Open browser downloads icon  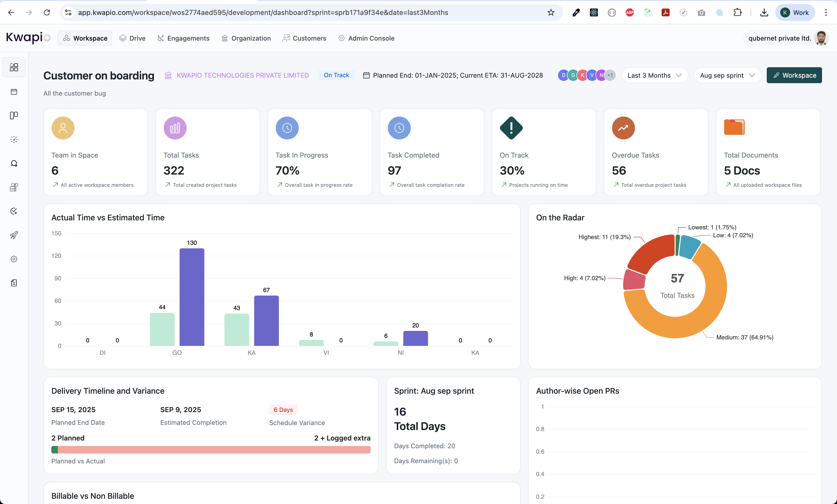pos(764,12)
